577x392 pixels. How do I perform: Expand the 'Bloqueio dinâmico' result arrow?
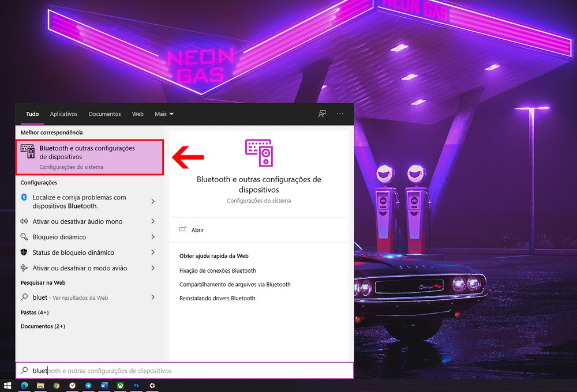pos(153,237)
